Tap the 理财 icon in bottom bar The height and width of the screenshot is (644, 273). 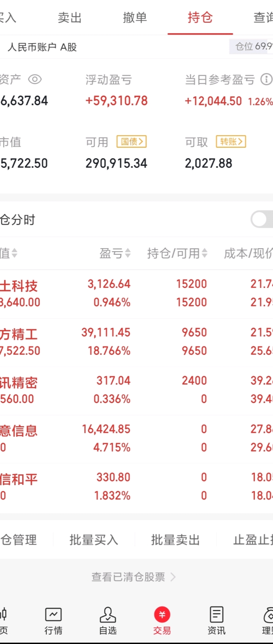(269, 614)
